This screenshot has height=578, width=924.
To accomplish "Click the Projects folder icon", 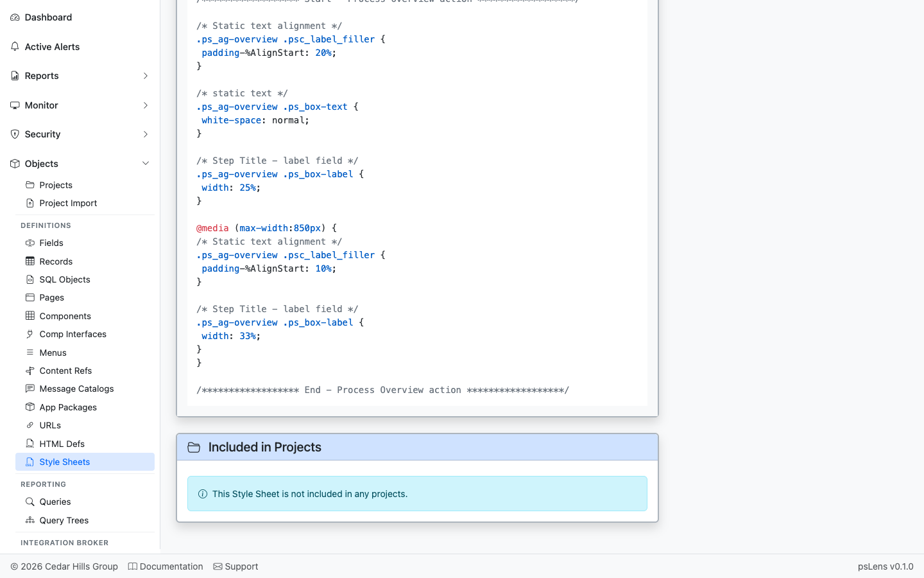I will coord(30,185).
